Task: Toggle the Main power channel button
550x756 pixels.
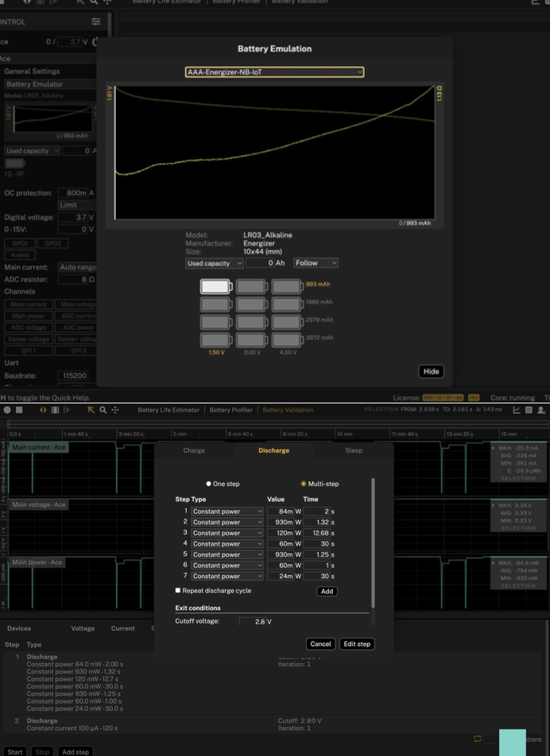Action: pos(29,316)
